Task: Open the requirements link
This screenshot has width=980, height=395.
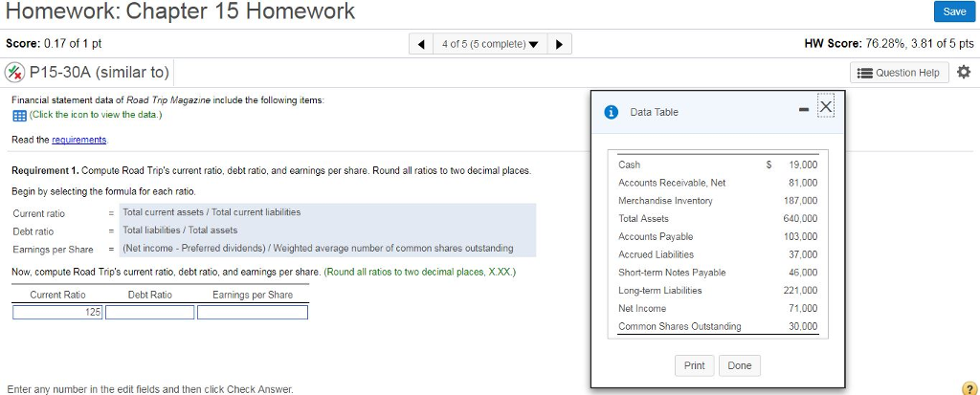Action: [x=78, y=140]
